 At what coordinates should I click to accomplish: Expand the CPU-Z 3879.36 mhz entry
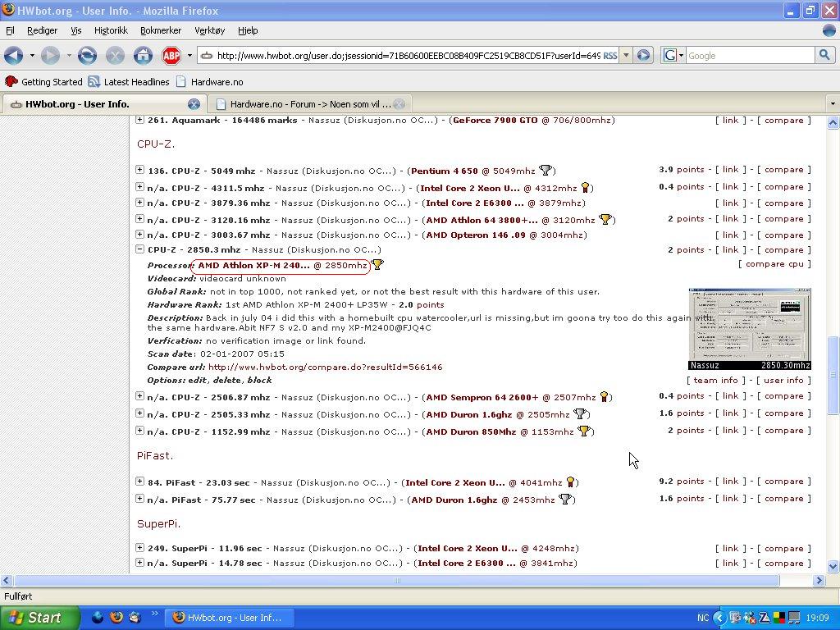[139, 203]
